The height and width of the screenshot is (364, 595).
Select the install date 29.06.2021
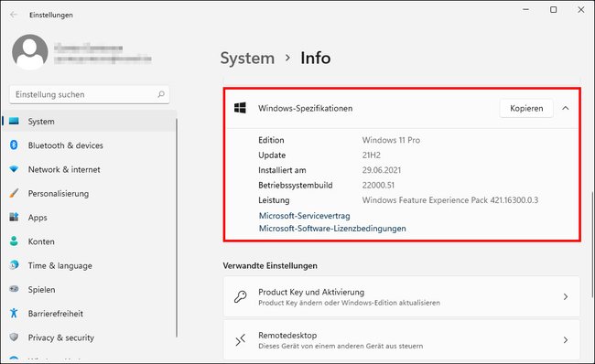tap(382, 170)
